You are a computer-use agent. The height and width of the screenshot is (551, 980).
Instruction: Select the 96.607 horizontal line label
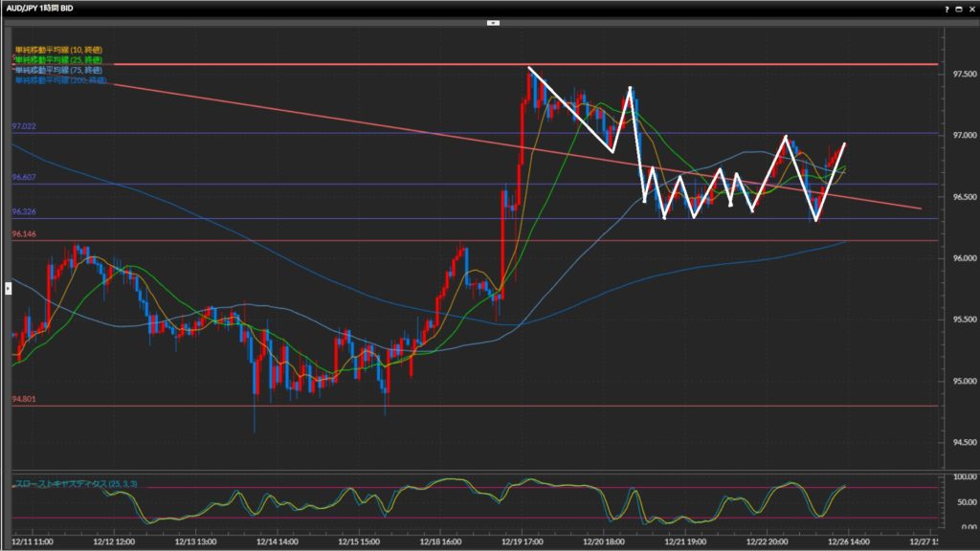coord(23,177)
